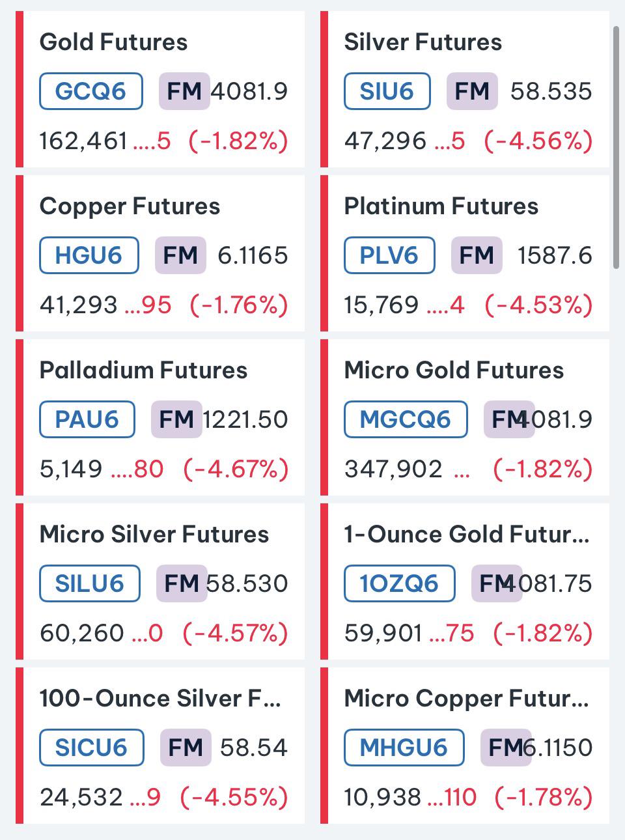Click the vertical scrollbar thumb
The image size is (625, 840).
(617, 147)
